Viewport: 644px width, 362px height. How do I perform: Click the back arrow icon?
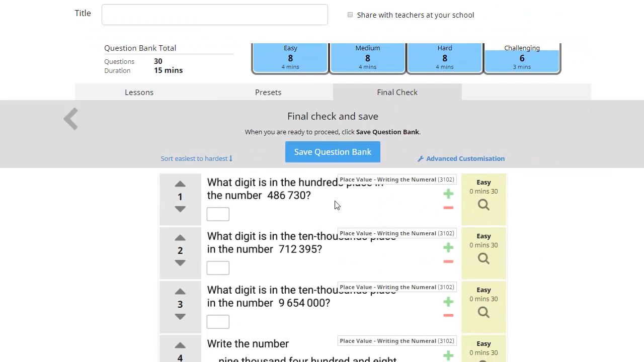[x=70, y=119]
